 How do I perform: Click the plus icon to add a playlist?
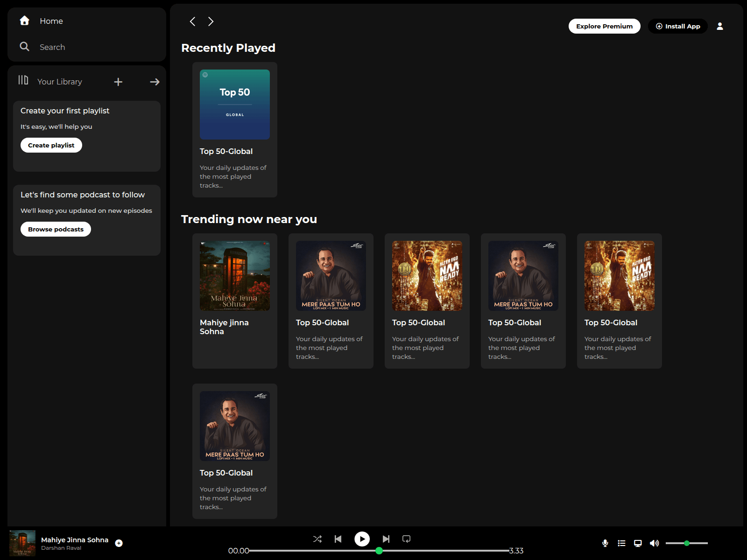click(118, 82)
